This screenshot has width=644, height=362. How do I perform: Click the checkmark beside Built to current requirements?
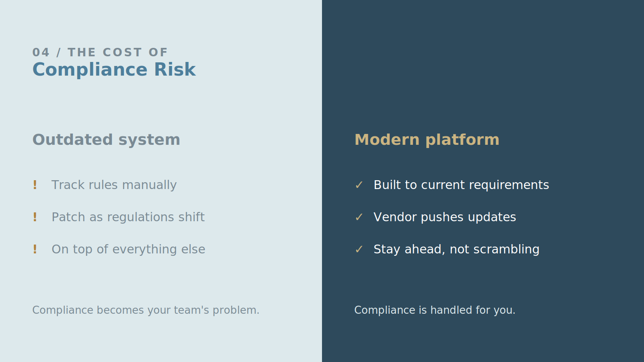coord(359,185)
